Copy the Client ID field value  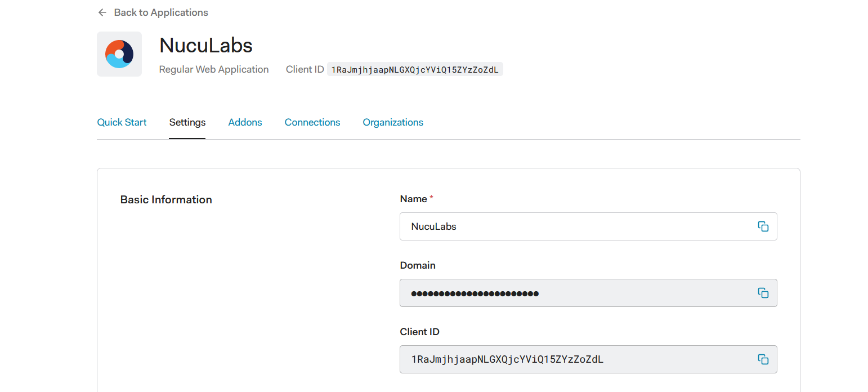(763, 359)
